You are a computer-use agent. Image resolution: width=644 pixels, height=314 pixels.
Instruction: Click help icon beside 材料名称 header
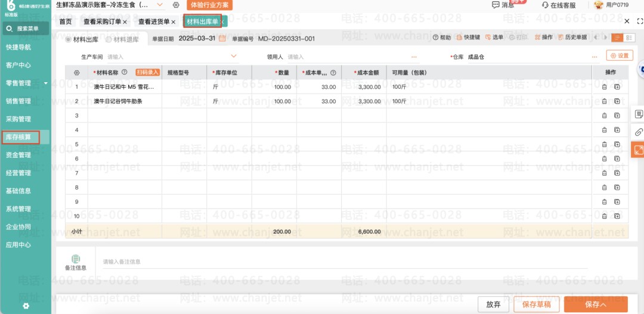pos(125,72)
